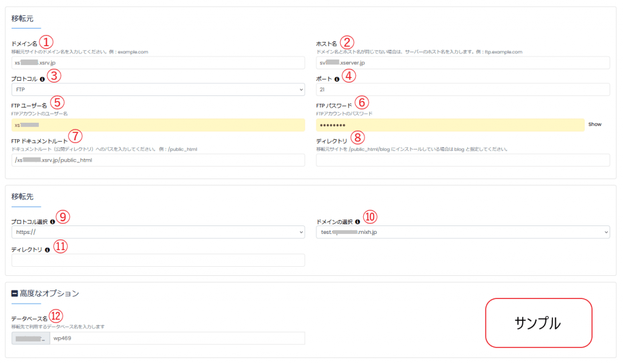Open the プロトコル選択 dropdown showing https://
Image resolution: width=623 pixels, height=364 pixels.
(x=158, y=232)
